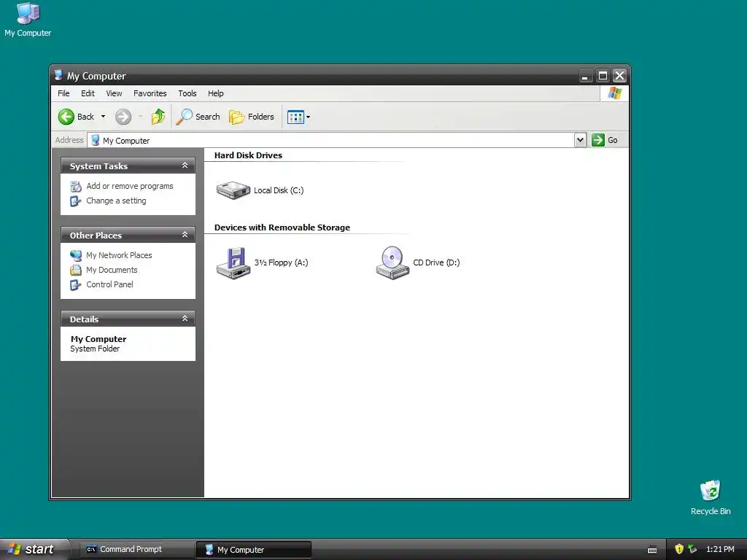Open the File menu
Image resolution: width=747 pixels, height=560 pixels.
tap(63, 93)
